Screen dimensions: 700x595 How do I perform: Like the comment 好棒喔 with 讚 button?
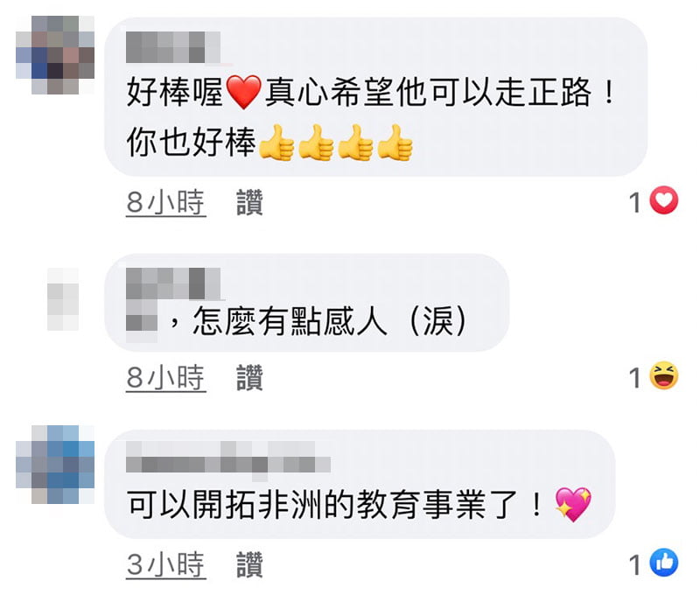[x=249, y=202]
